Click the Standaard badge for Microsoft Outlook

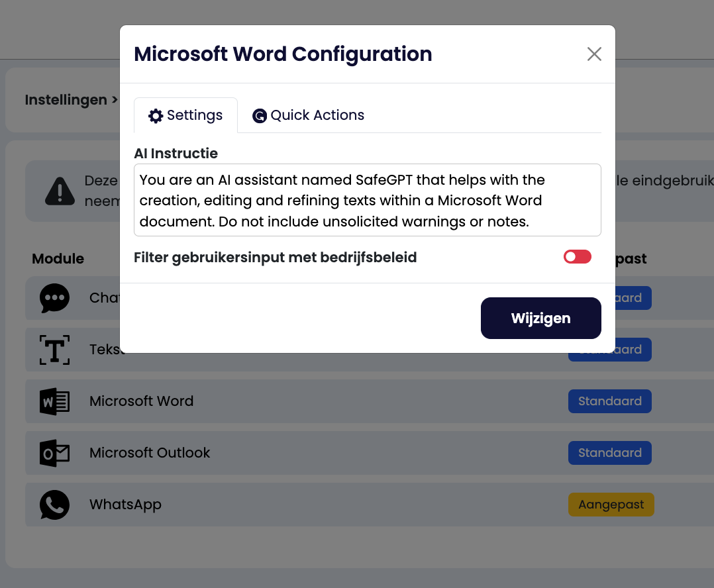click(x=609, y=453)
